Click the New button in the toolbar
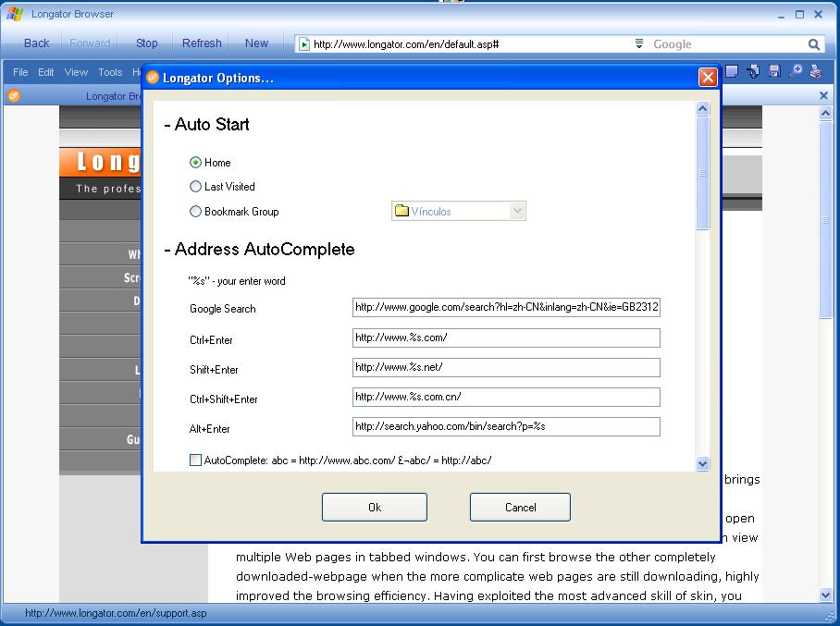The width and height of the screenshot is (840, 626). [256, 43]
